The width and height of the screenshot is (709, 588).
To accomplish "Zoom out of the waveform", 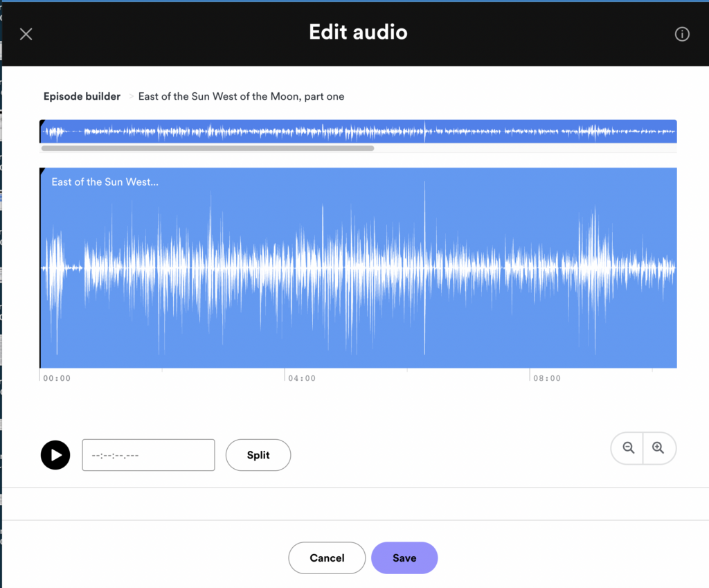I will [627, 448].
